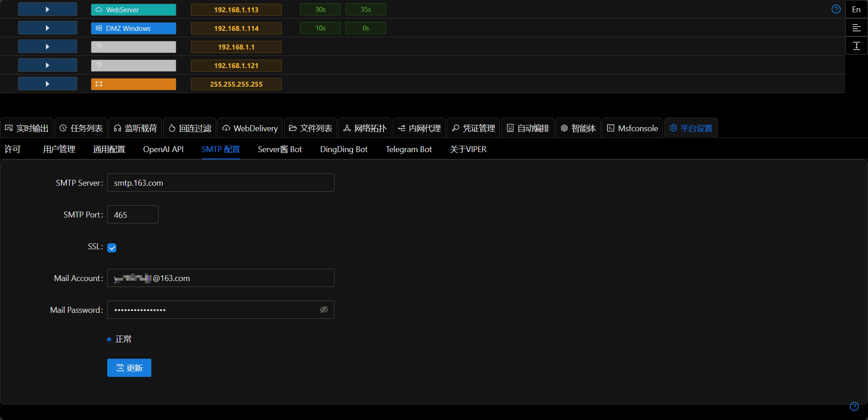The height and width of the screenshot is (420, 868).
Task: Switch language with the En button
Action: point(856,9)
